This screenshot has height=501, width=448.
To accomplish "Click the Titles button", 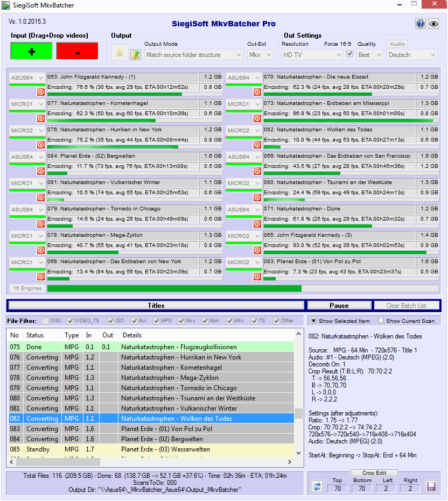I will click(156, 306).
